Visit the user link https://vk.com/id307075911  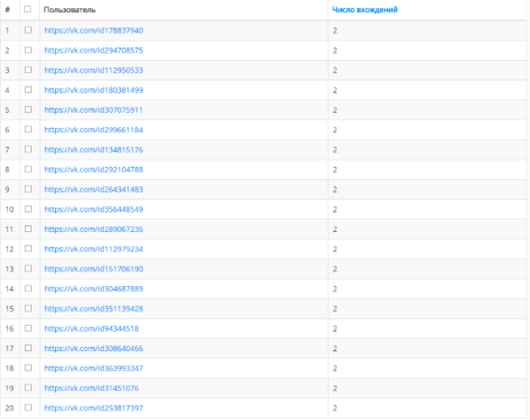(94, 110)
